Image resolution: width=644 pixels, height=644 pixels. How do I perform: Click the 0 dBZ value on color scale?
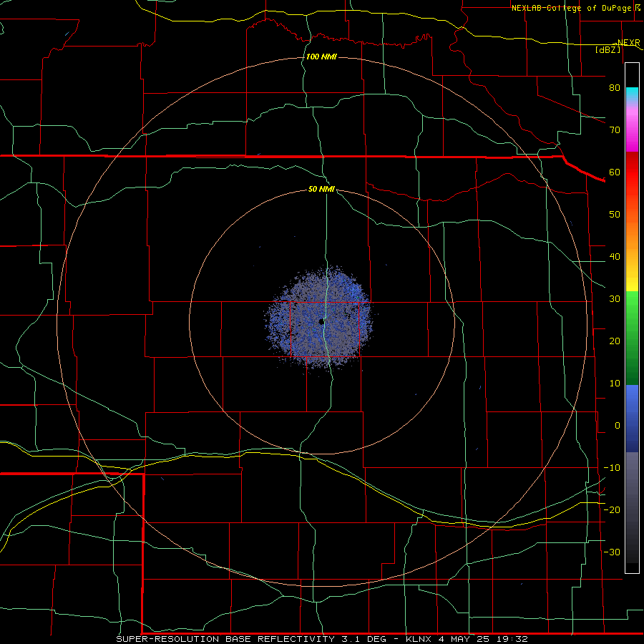(x=618, y=426)
